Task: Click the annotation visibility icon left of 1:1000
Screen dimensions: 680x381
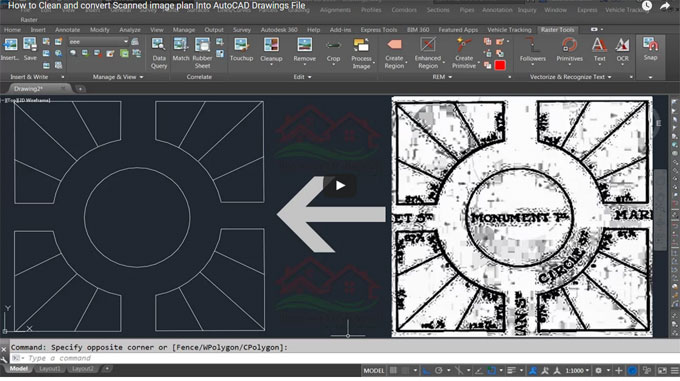Action: 533,371
